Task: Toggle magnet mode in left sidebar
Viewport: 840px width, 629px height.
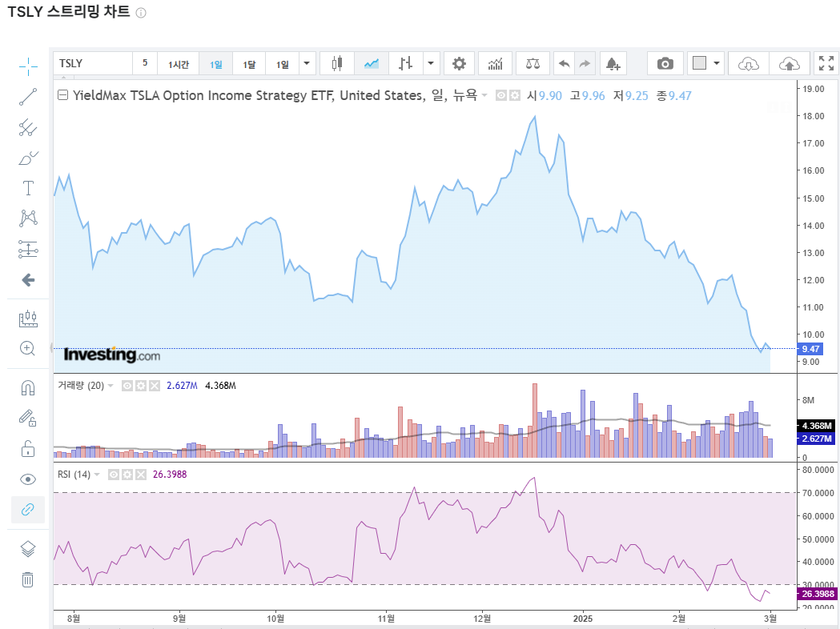Action: click(28, 387)
